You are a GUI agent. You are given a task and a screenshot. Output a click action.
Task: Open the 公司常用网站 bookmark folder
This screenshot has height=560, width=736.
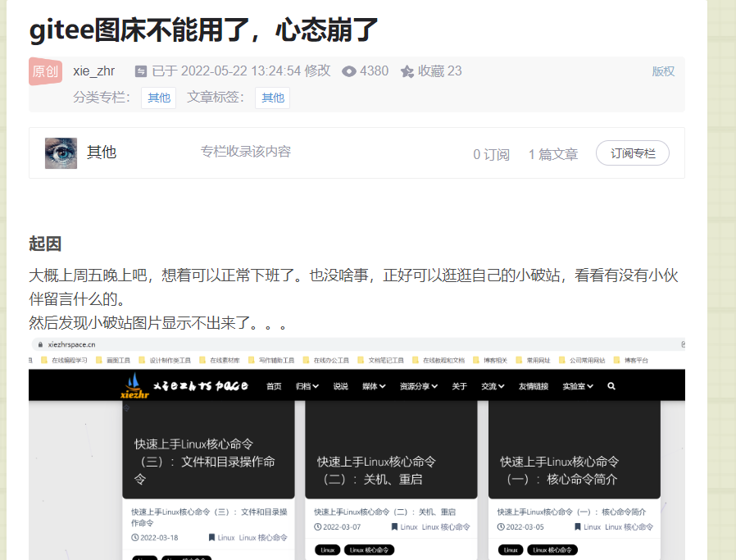coord(582,361)
